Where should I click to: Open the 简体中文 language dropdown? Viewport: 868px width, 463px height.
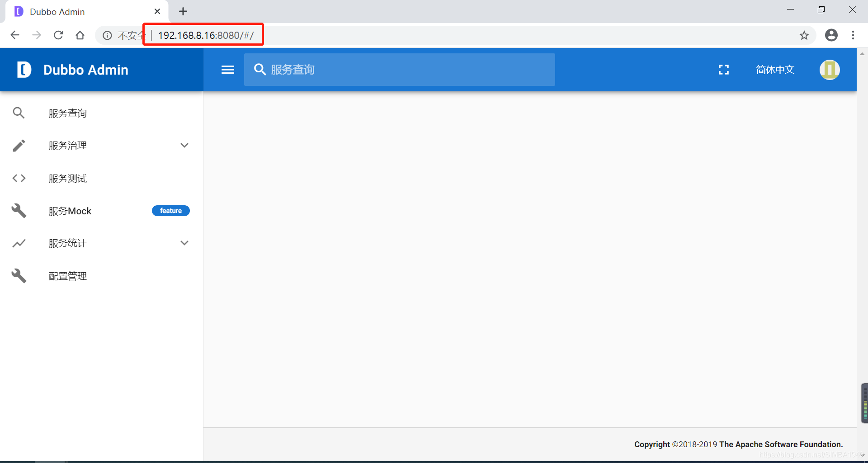click(775, 70)
